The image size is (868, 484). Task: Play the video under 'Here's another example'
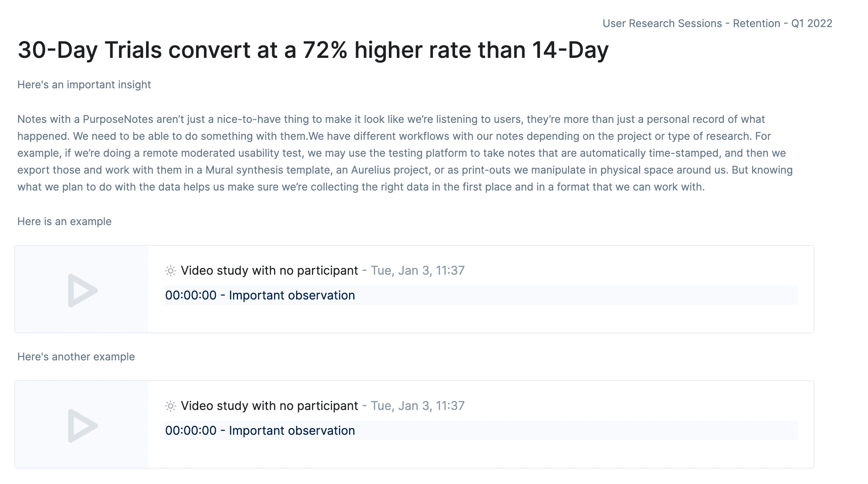[83, 425]
